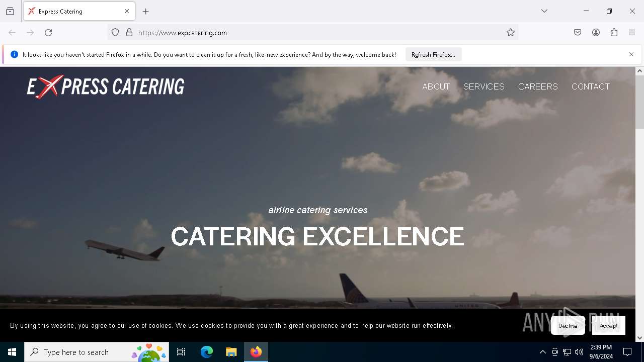Click notification bar info icon
This screenshot has height=362, width=644.
[x=14, y=54]
